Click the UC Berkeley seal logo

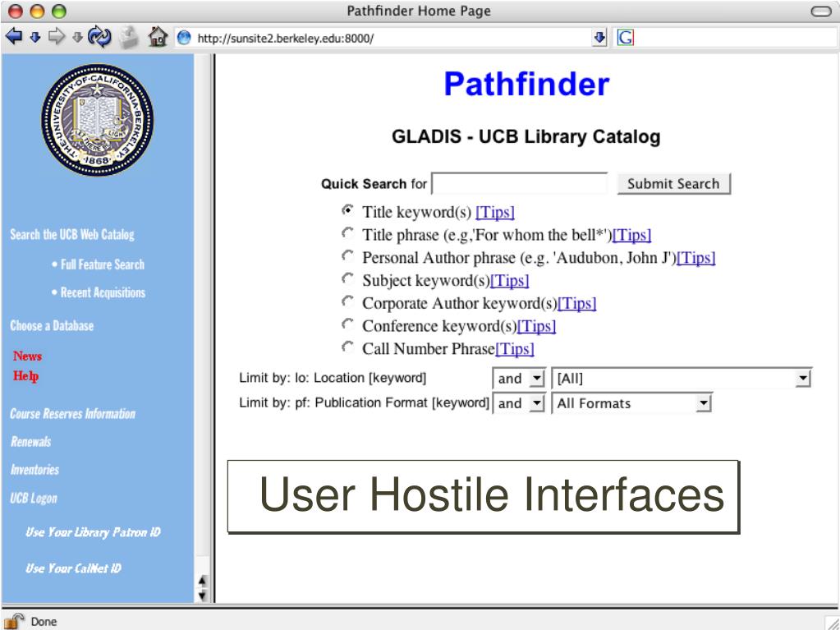tap(98, 119)
